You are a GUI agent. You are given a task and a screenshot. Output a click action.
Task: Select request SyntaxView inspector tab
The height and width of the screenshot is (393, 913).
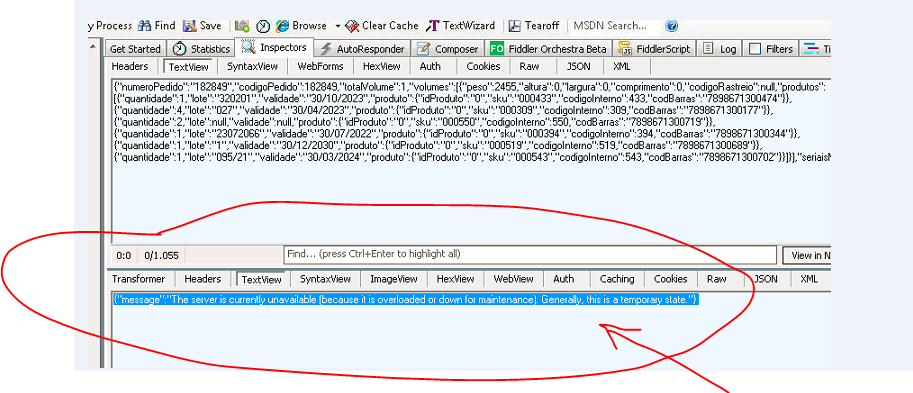[252, 66]
